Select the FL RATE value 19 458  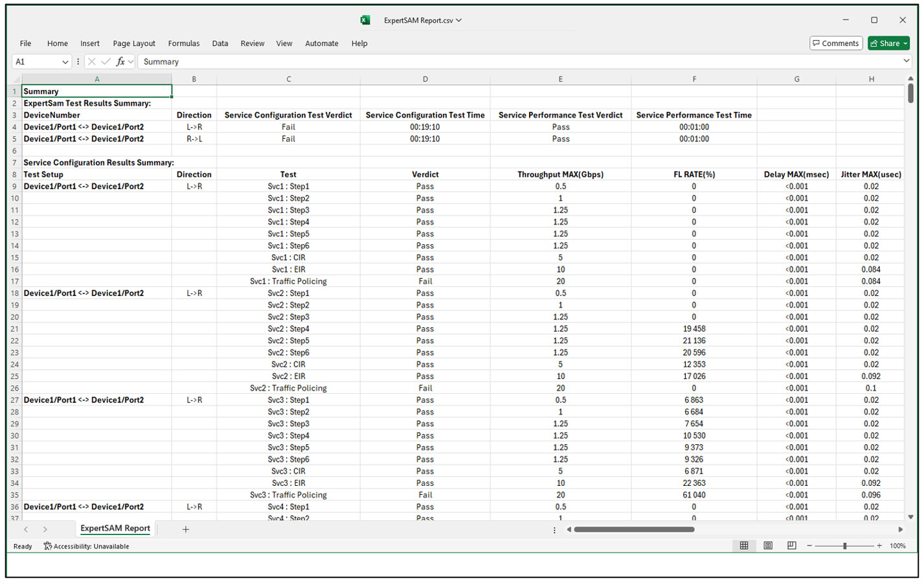(x=694, y=328)
